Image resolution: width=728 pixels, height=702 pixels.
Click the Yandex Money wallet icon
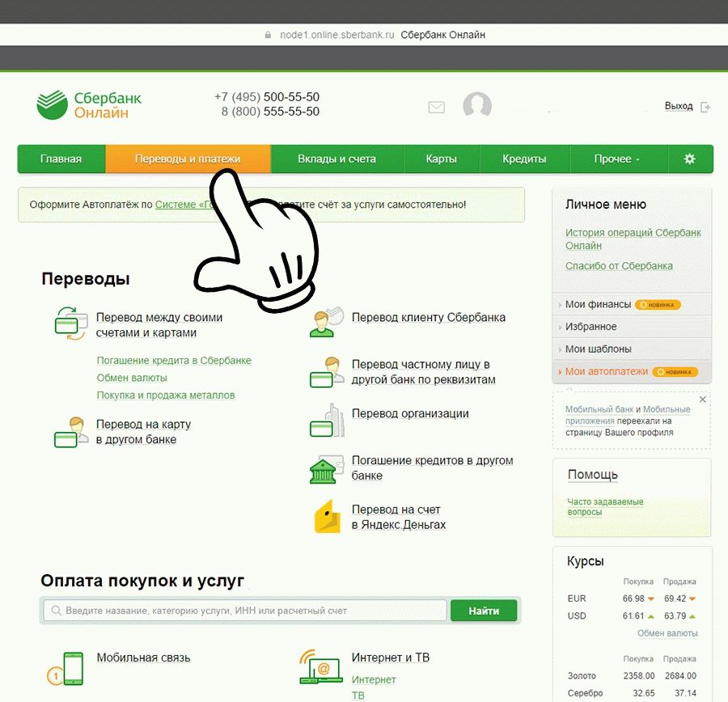(327, 517)
